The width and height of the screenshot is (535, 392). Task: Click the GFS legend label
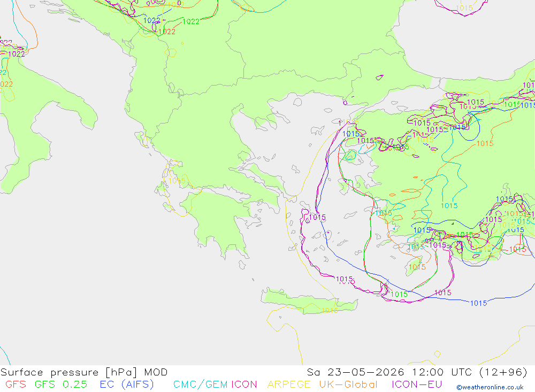16,385
